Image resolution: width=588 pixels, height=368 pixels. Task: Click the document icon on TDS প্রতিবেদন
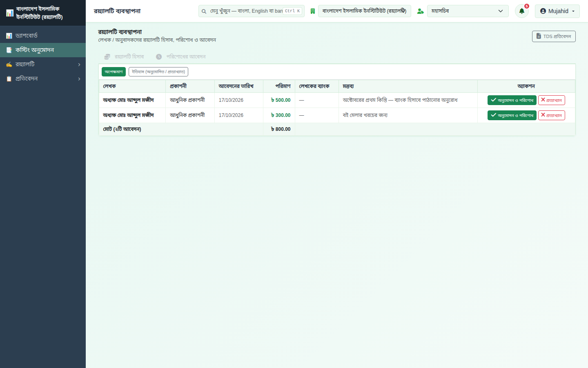coord(539,36)
